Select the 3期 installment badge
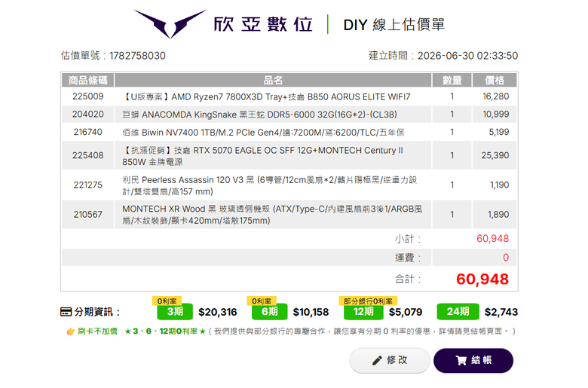 tap(175, 311)
